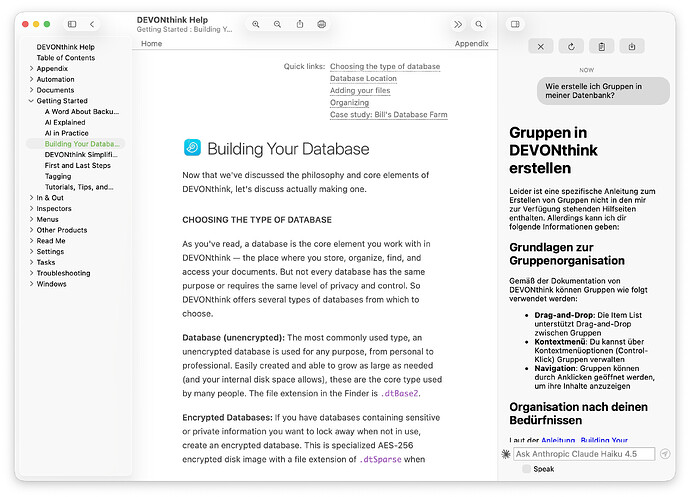Open the share icon in the toolbar

pyautogui.click(x=300, y=24)
